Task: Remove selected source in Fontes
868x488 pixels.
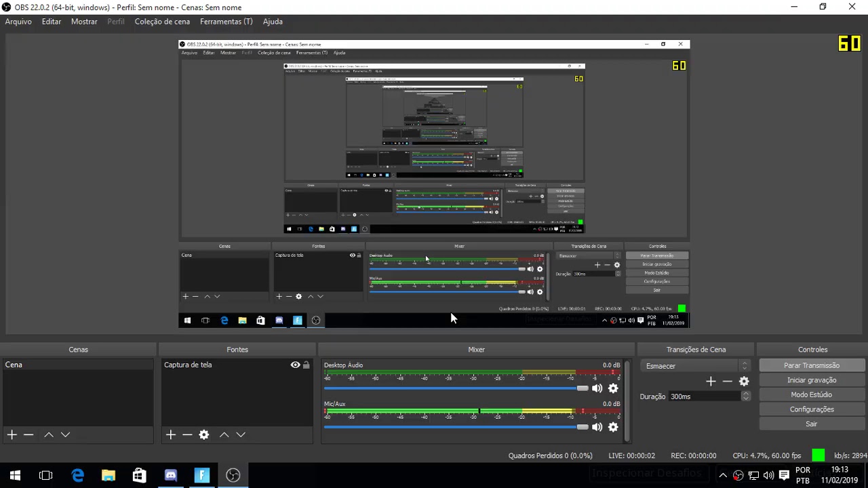Action: (x=187, y=434)
